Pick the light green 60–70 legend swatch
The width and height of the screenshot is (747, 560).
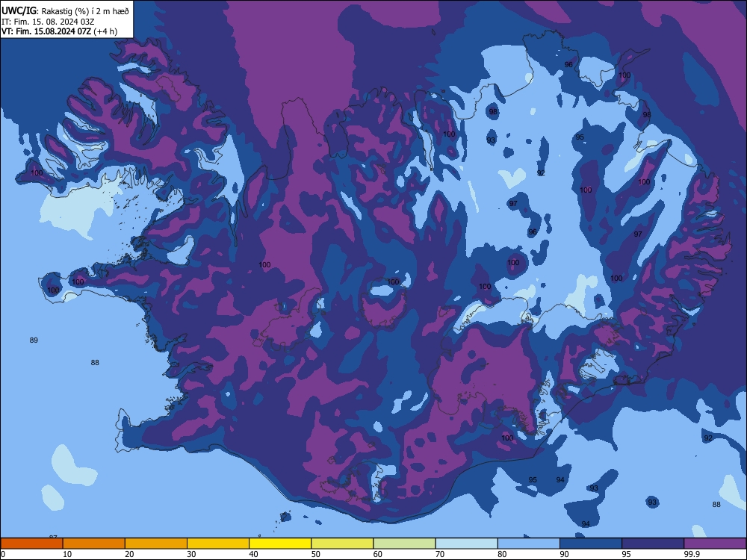pos(404,544)
